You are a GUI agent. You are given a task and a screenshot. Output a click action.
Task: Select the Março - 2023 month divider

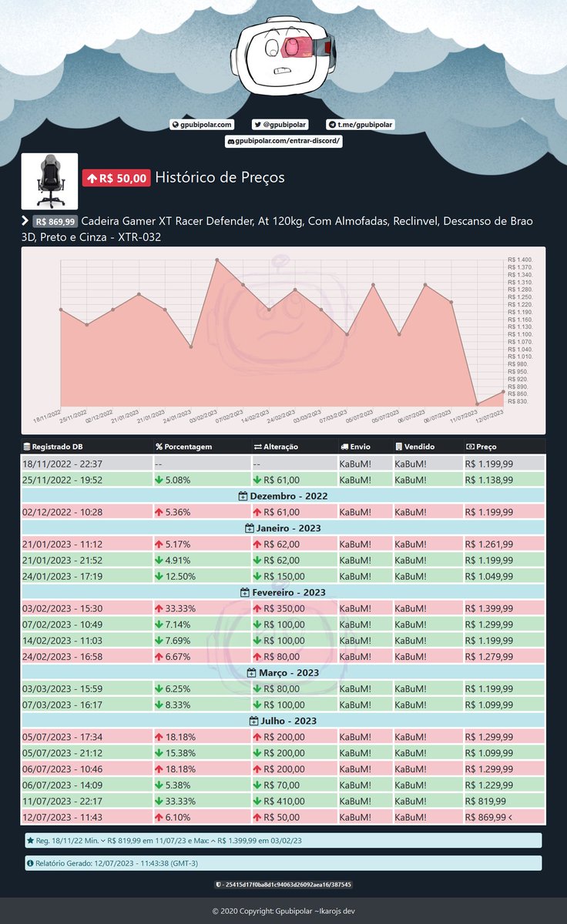(x=283, y=673)
